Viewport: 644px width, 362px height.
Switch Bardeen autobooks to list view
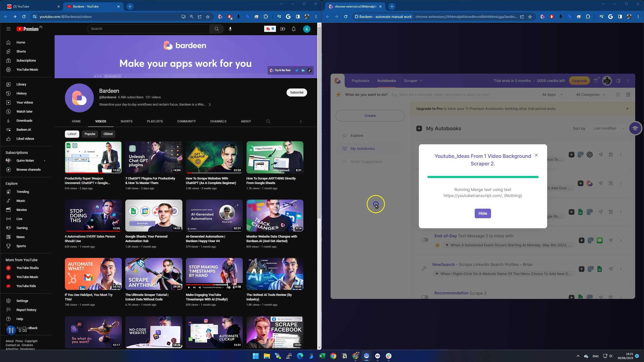coord(628,95)
